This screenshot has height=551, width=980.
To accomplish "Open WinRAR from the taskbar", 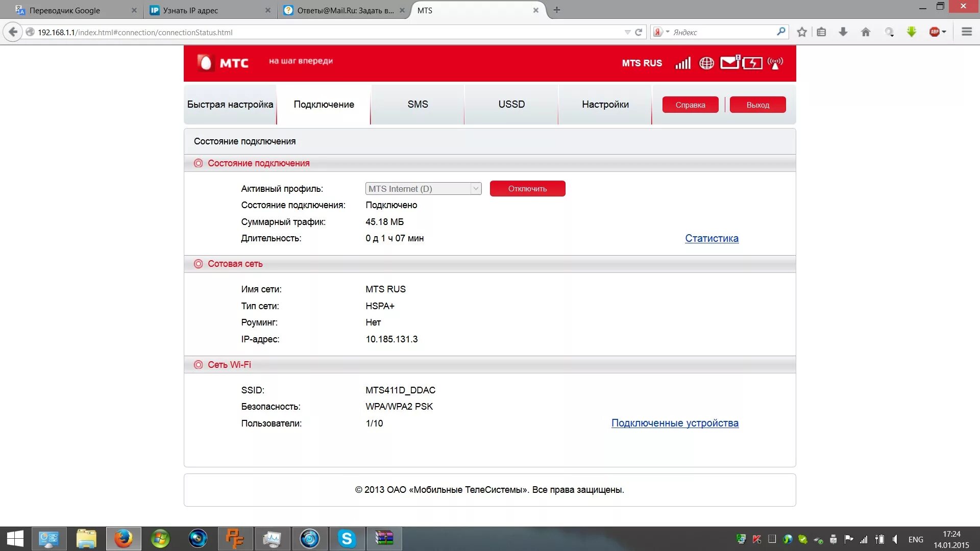I will [x=384, y=539].
